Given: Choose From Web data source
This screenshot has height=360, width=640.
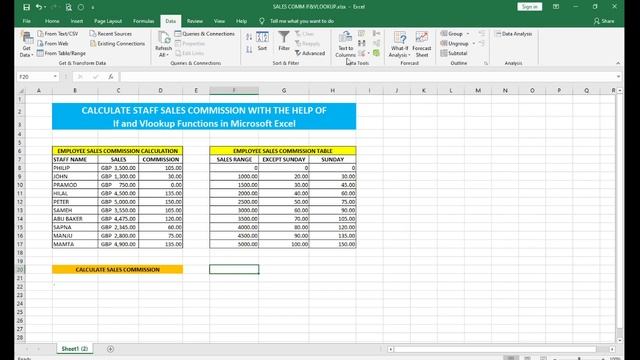Looking at the screenshot, I should click(x=53, y=43).
